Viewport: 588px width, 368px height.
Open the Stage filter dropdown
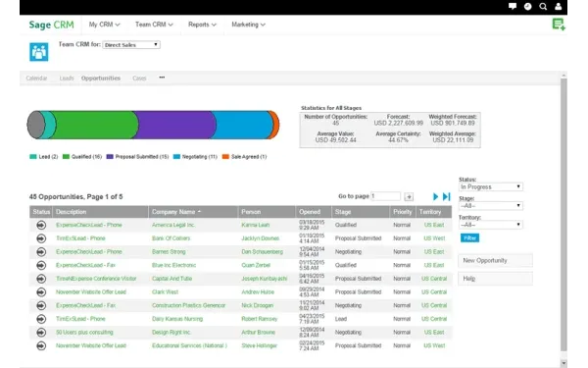(491, 206)
